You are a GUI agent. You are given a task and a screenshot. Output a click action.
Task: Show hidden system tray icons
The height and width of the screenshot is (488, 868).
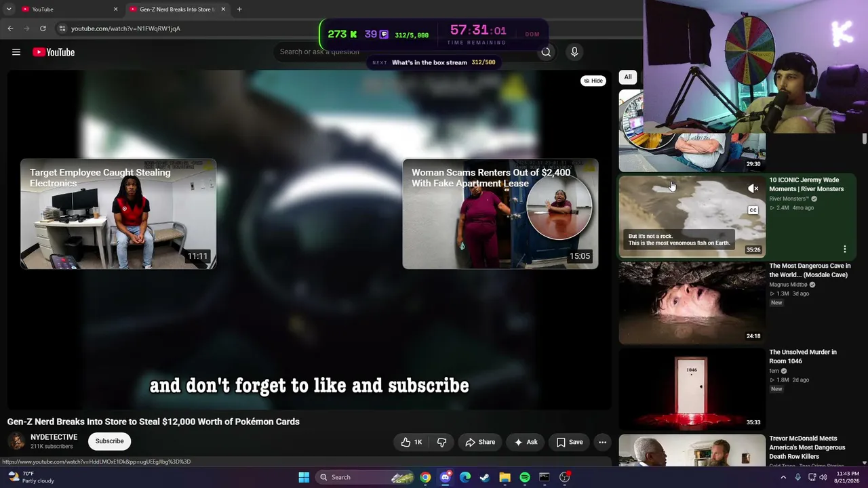click(783, 477)
